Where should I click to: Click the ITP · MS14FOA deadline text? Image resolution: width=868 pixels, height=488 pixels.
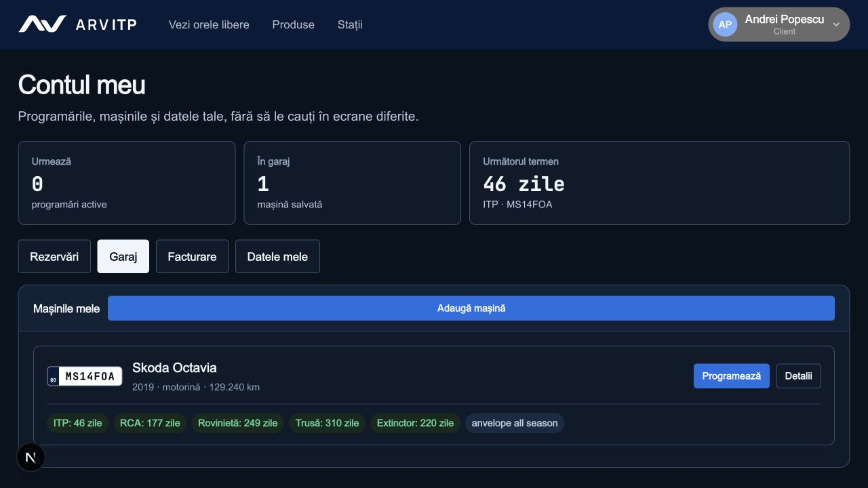[517, 204]
